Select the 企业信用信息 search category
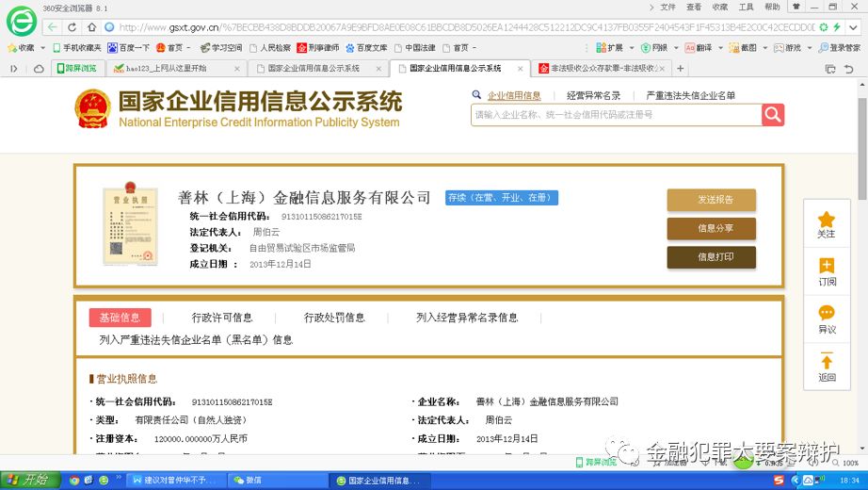This screenshot has height=490, width=868. (514, 95)
